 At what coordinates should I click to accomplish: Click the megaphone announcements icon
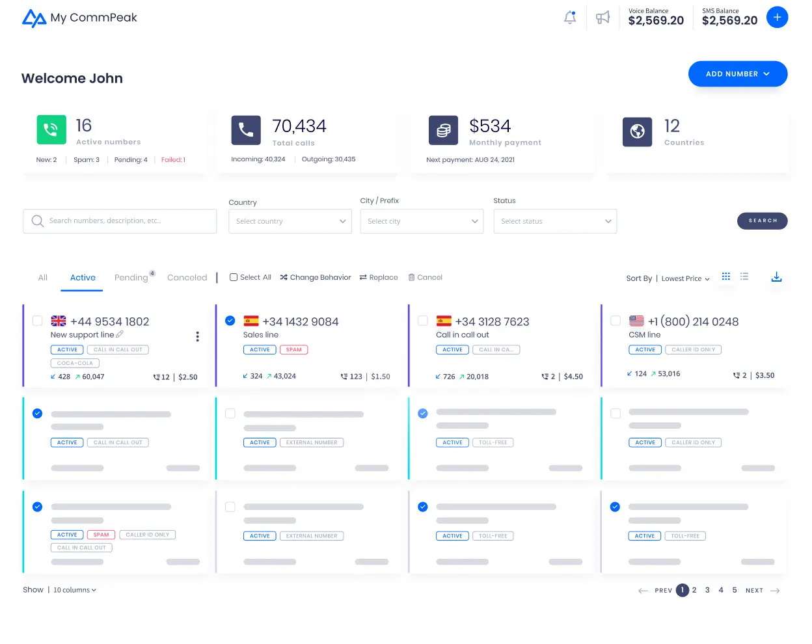(603, 18)
